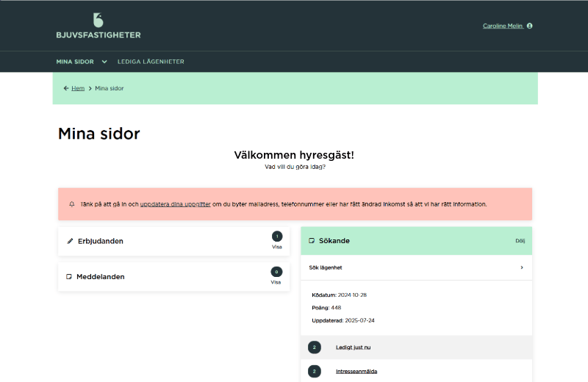Click the notification bell icon
This screenshot has height=382, width=588.
[x=72, y=204]
